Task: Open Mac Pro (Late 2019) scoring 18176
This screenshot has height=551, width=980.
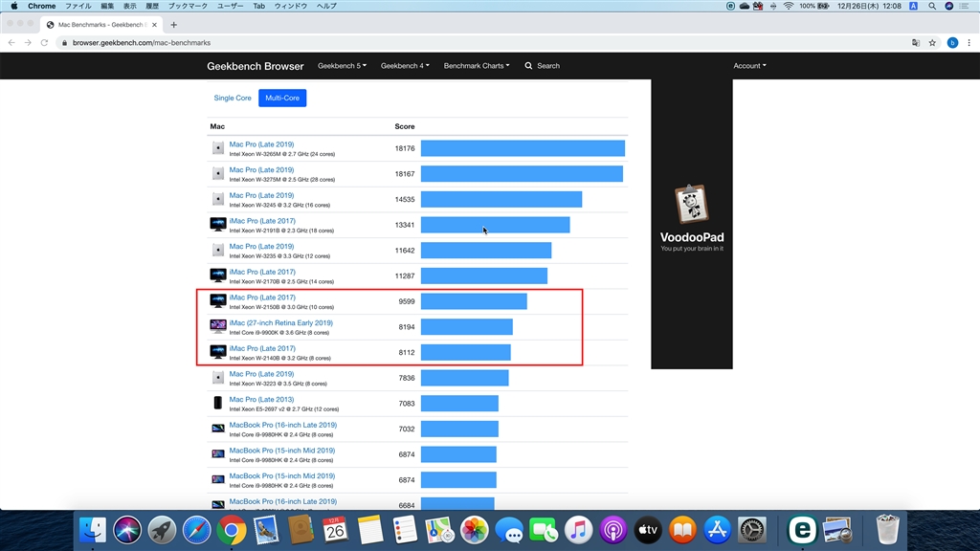Action: click(x=261, y=144)
